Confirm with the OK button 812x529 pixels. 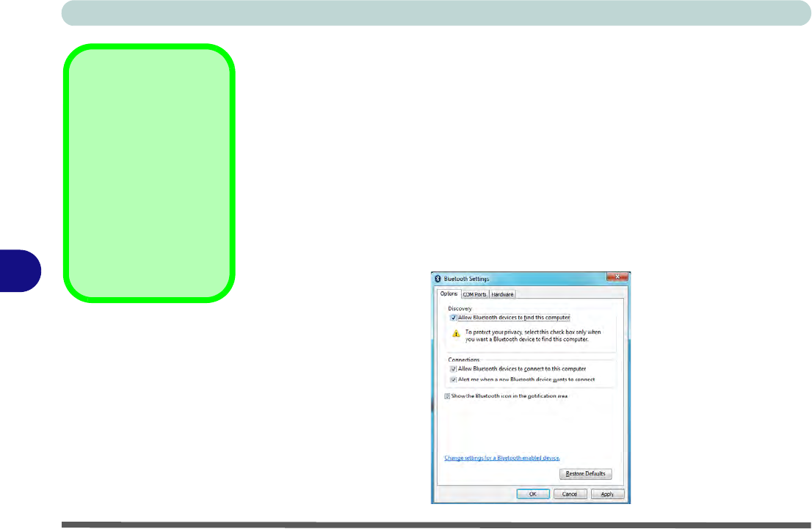533,495
